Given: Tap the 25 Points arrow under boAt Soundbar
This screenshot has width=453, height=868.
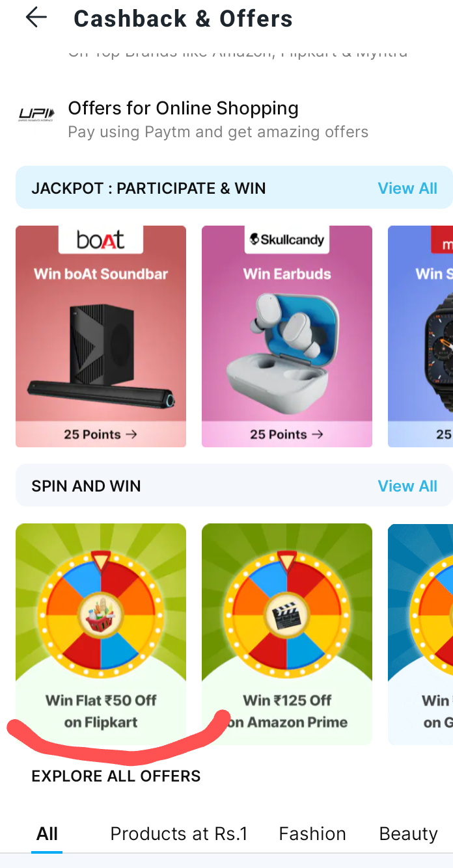Looking at the screenshot, I should pyautogui.click(x=101, y=434).
